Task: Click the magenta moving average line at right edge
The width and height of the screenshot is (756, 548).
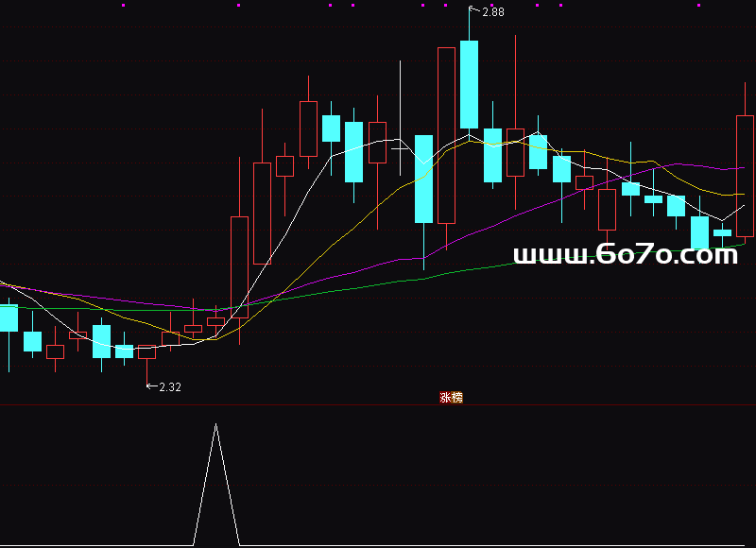Action: click(x=742, y=168)
